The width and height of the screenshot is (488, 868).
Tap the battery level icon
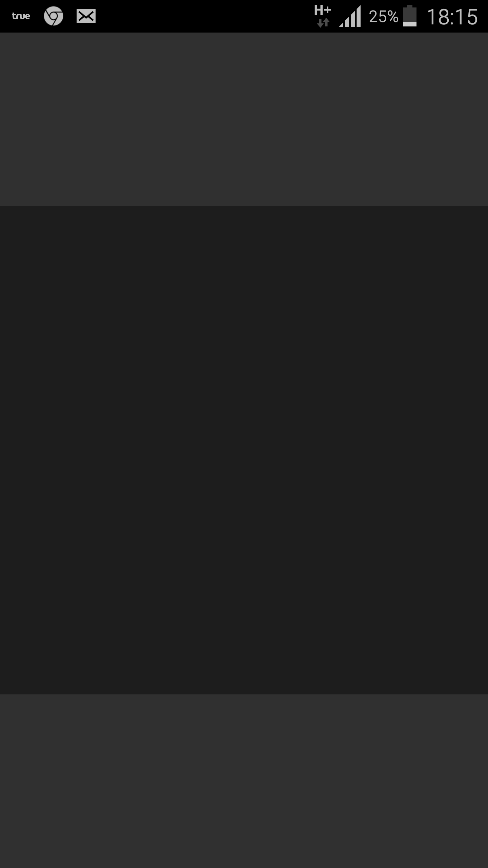coord(410,16)
